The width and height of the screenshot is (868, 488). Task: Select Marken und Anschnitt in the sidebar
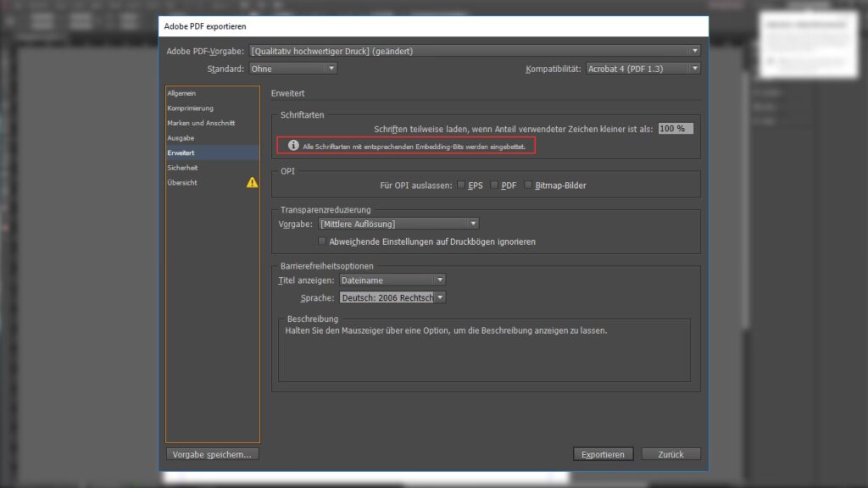(x=201, y=123)
